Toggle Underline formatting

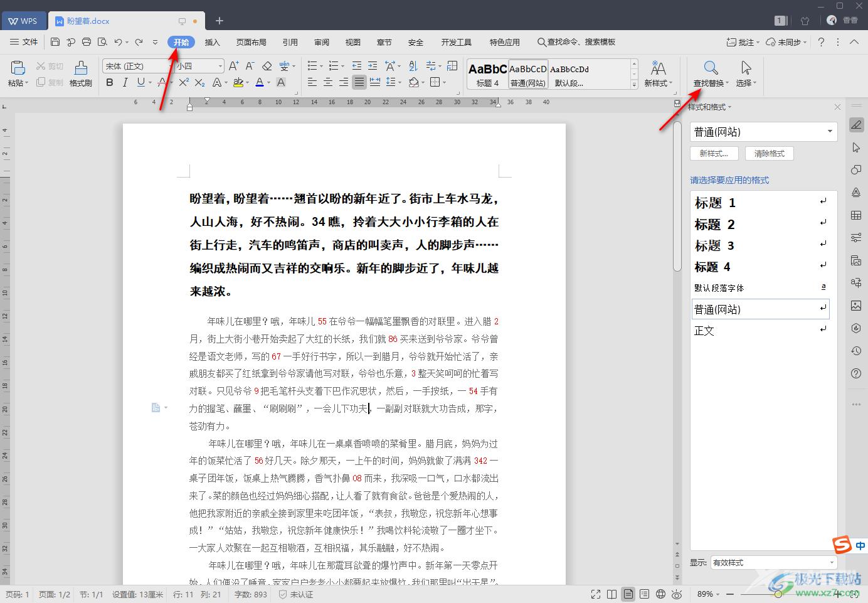[x=140, y=82]
